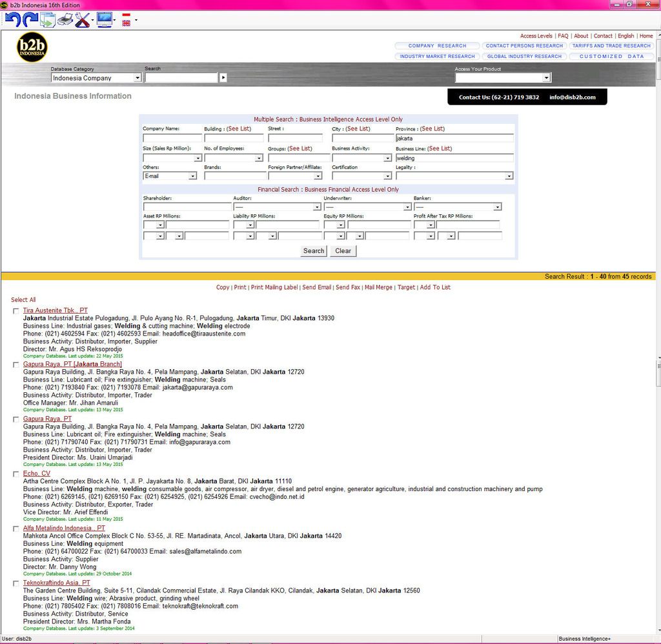Click the Print Mailing Label link

point(274,287)
